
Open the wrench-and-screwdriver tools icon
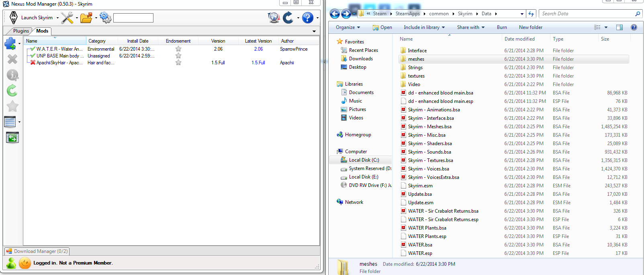tap(67, 18)
